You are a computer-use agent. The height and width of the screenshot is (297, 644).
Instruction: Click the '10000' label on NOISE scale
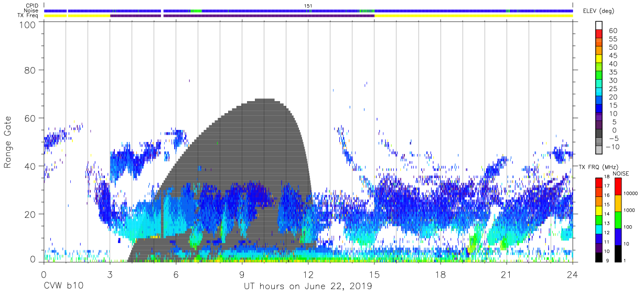point(630,193)
